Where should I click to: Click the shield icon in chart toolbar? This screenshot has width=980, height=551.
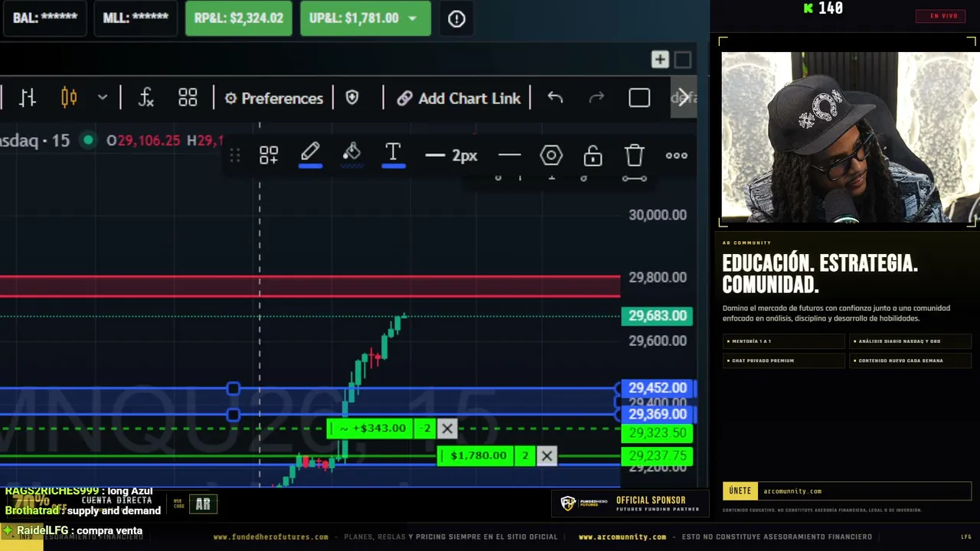(x=352, y=98)
